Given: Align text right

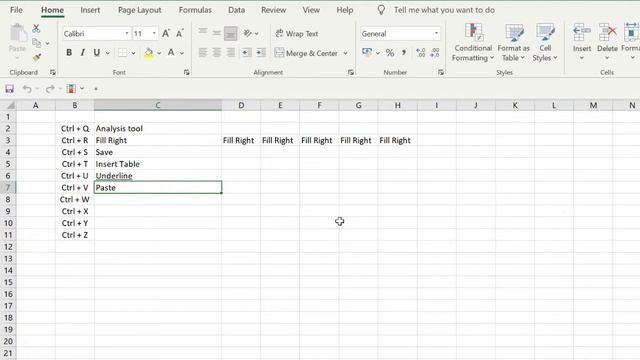Looking at the screenshot, I should coord(231,53).
